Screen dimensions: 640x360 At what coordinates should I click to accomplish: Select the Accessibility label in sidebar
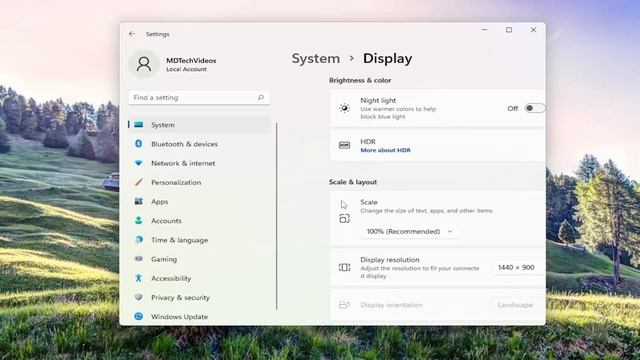[x=171, y=278]
